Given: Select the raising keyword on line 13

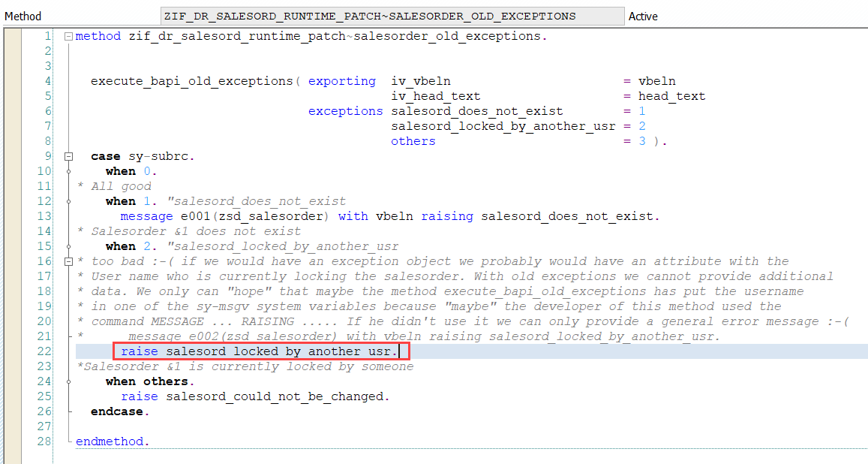Looking at the screenshot, I should point(447,215).
